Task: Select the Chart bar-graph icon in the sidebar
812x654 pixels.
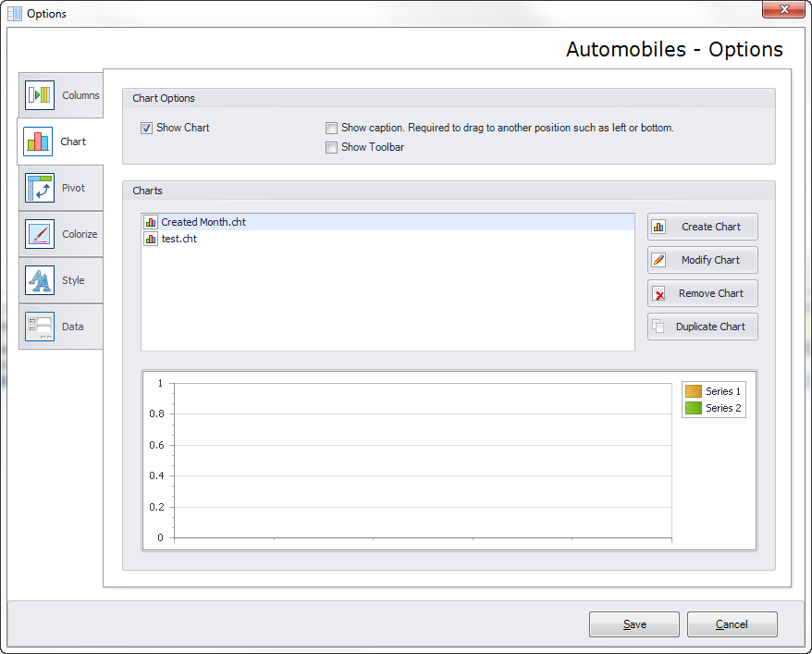Action: coord(38,142)
